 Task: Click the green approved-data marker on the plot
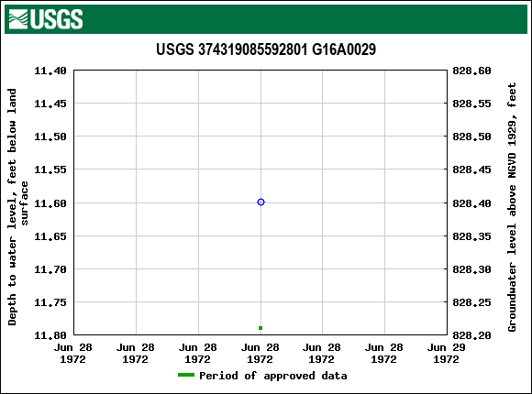click(260, 328)
